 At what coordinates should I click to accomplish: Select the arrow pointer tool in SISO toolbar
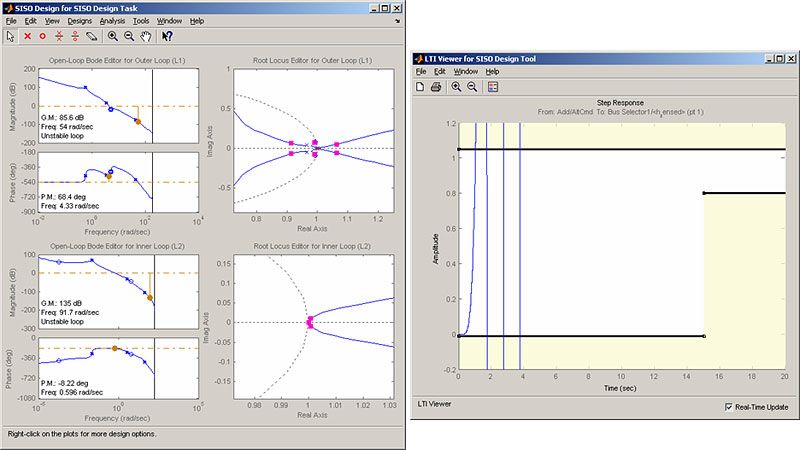pyautogui.click(x=11, y=36)
